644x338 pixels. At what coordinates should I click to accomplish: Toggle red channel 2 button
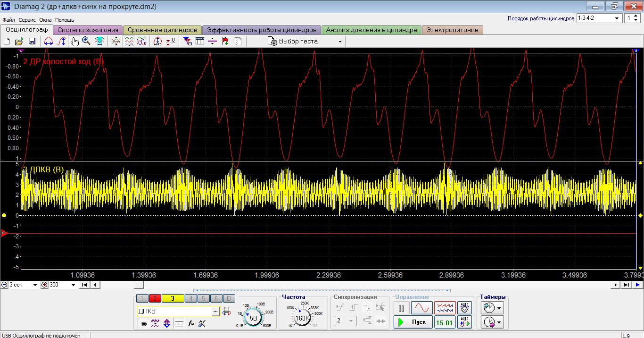point(155,298)
